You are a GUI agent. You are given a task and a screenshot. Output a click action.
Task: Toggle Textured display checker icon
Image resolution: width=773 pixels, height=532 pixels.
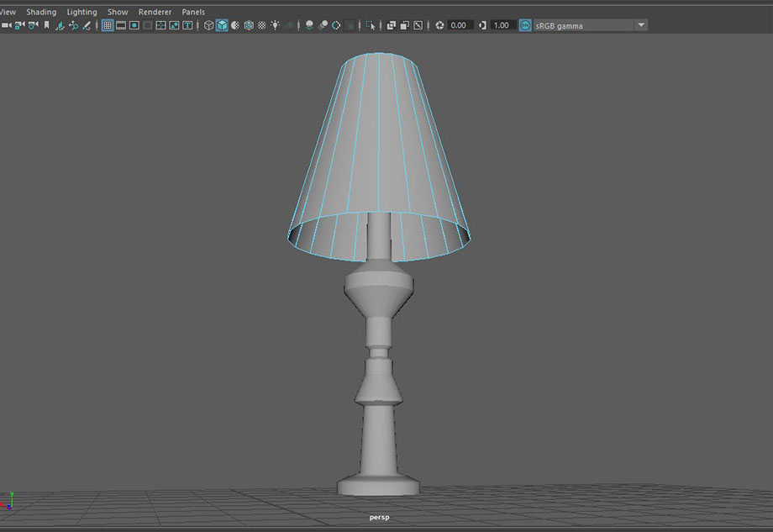click(x=262, y=25)
